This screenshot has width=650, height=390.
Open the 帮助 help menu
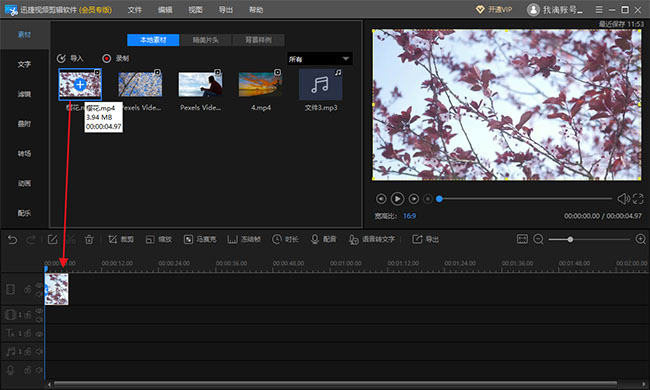pyautogui.click(x=256, y=10)
